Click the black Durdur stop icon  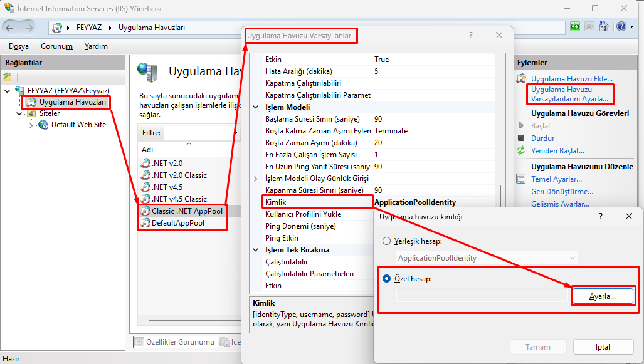tap(520, 138)
